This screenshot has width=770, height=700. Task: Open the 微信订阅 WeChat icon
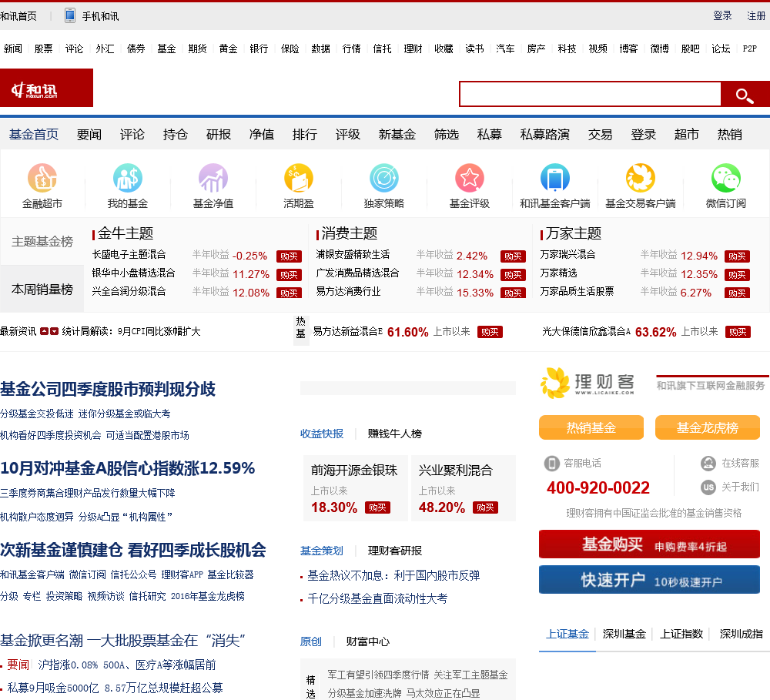coord(726,178)
